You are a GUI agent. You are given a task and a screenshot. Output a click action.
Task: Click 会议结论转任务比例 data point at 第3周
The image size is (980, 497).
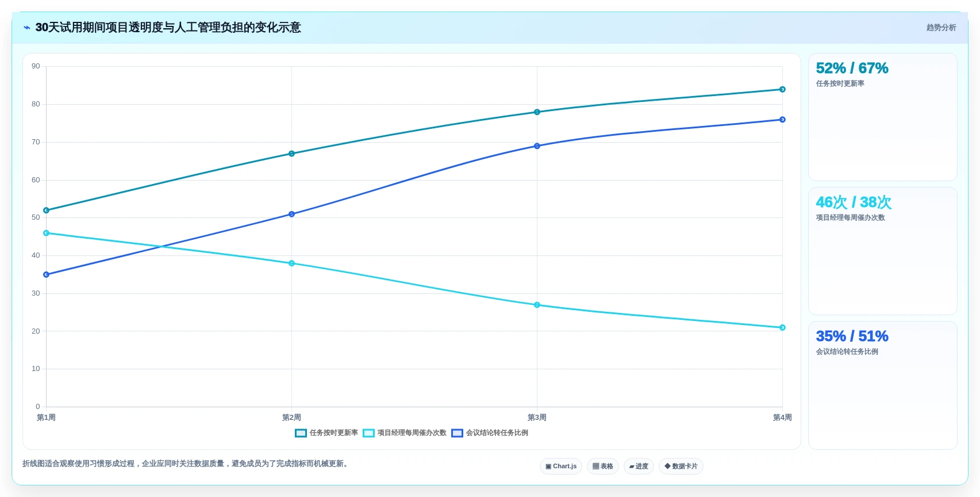click(537, 146)
